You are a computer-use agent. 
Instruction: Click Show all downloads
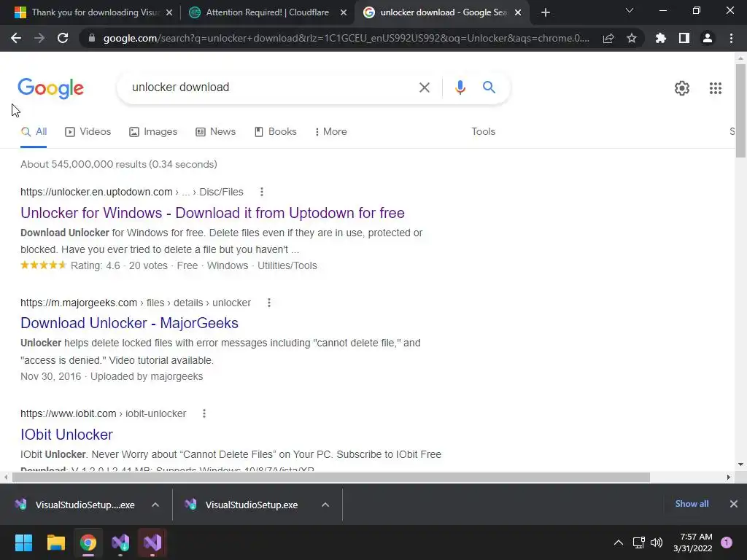tap(692, 504)
